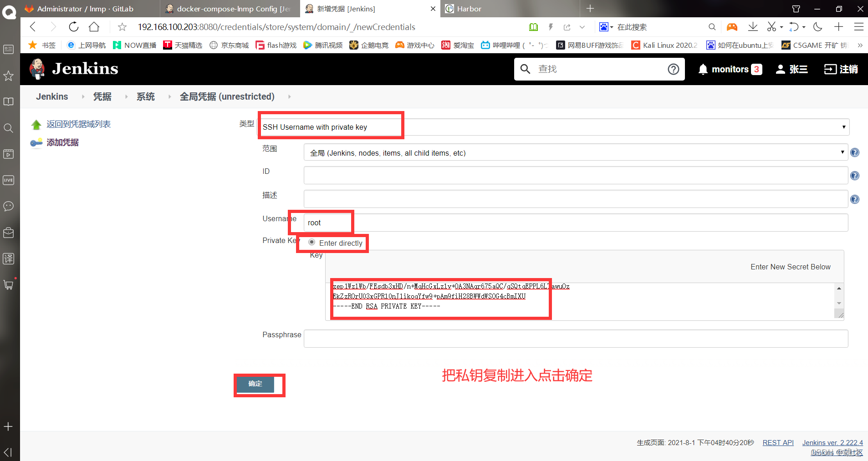Viewport: 868px width, 461px height.
Task: Open the browser downloads icon
Action: tap(753, 27)
